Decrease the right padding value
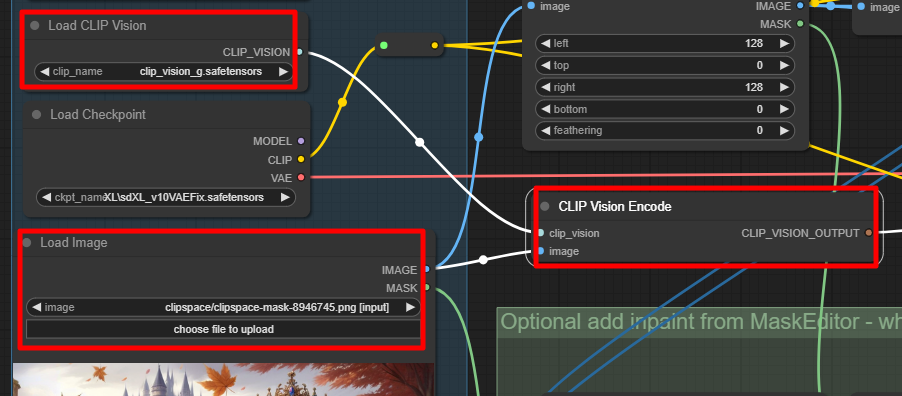 545,87
